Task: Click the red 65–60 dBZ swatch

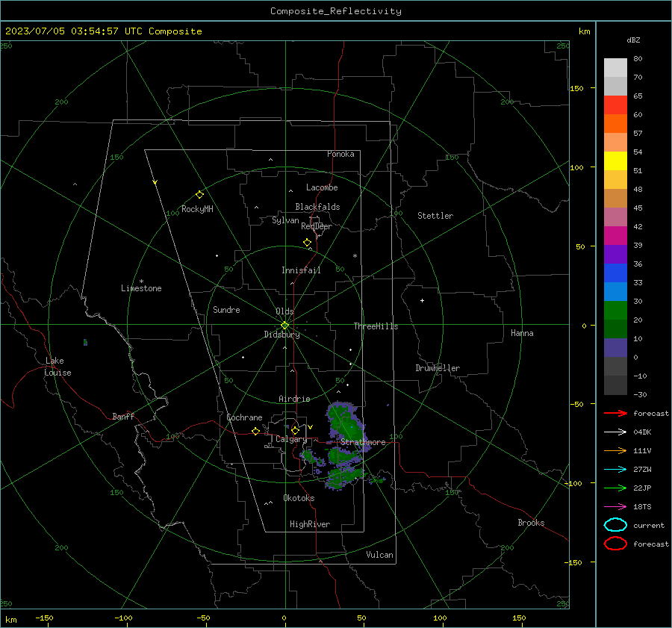Action: pyautogui.click(x=615, y=105)
